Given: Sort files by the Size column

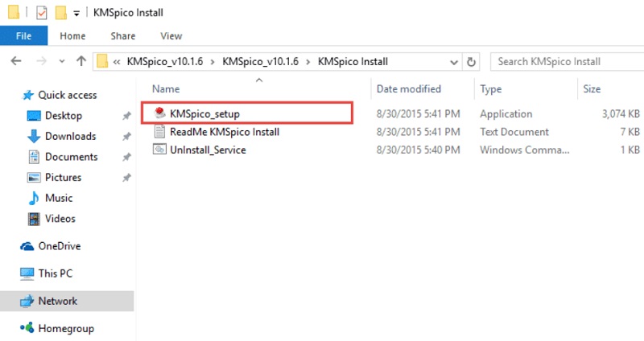Looking at the screenshot, I should [592, 88].
